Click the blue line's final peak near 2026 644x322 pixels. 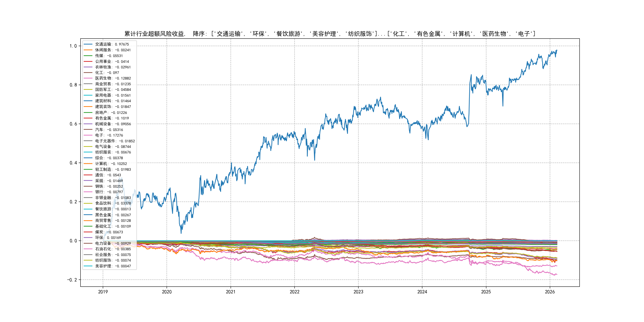(x=557, y=50)
